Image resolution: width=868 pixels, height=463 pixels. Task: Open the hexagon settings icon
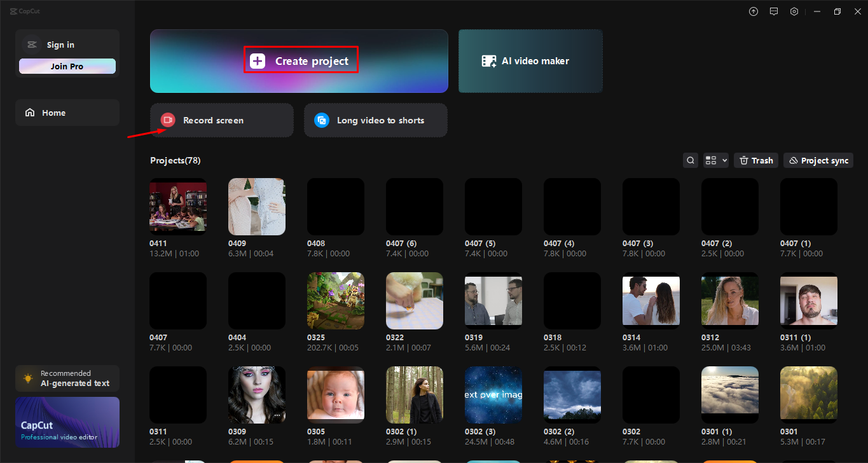(x=794, y=11)
